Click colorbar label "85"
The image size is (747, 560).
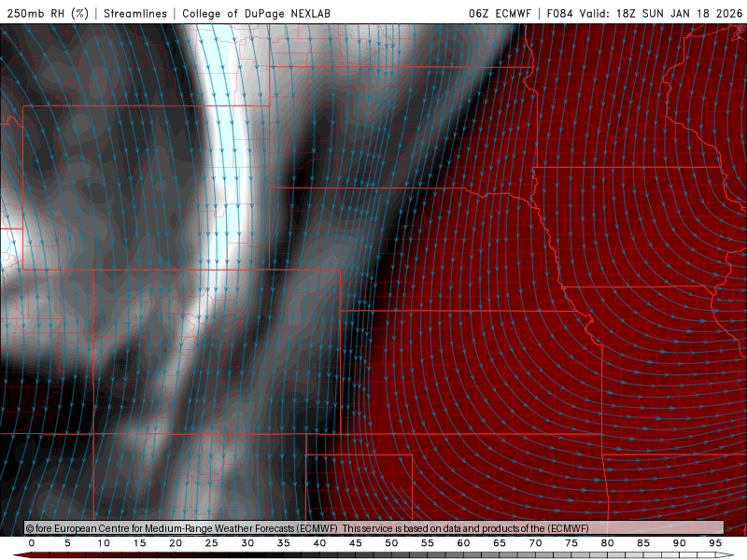[643, 543]
